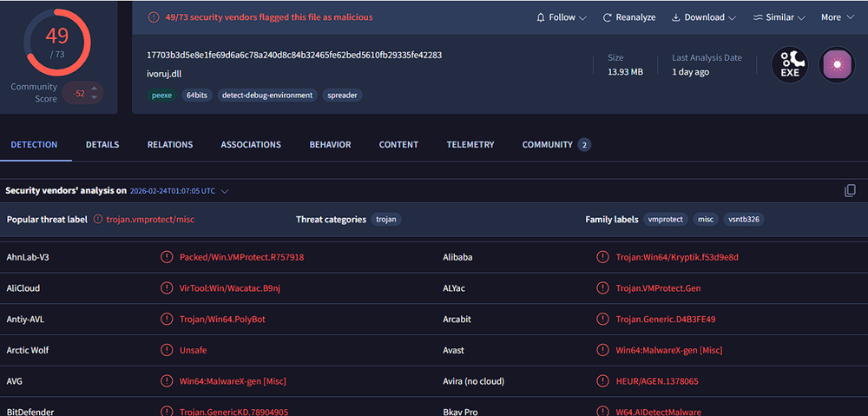Select the vmprotect family label
This screenshot has width=868, height=416.
click(666, 220)
